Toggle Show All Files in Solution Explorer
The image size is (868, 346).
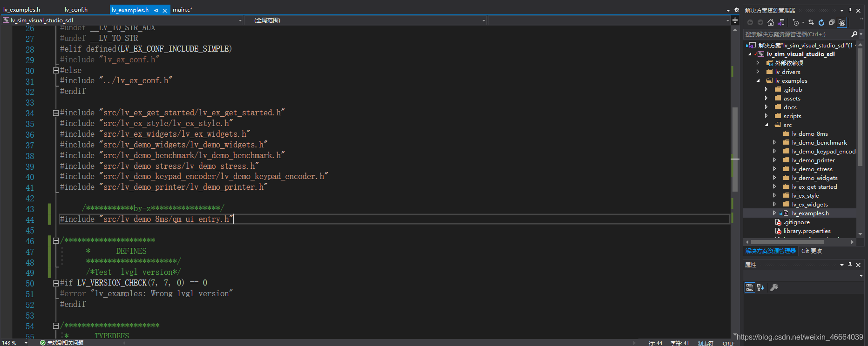842,22
